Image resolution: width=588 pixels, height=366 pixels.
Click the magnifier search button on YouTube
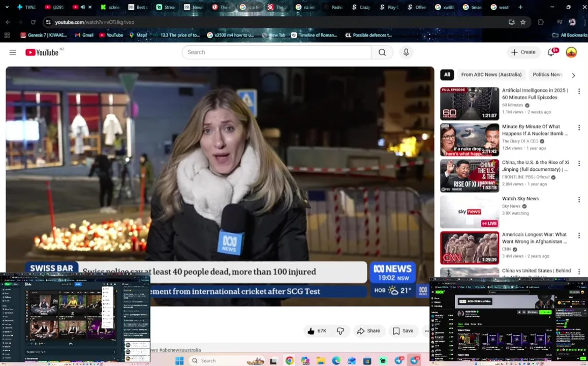click(382, 52)
